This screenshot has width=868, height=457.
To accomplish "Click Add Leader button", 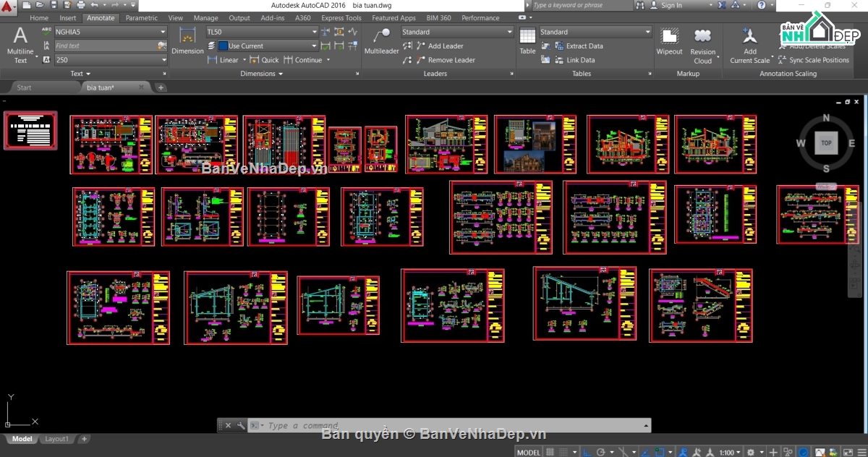I will coord(439,46).
